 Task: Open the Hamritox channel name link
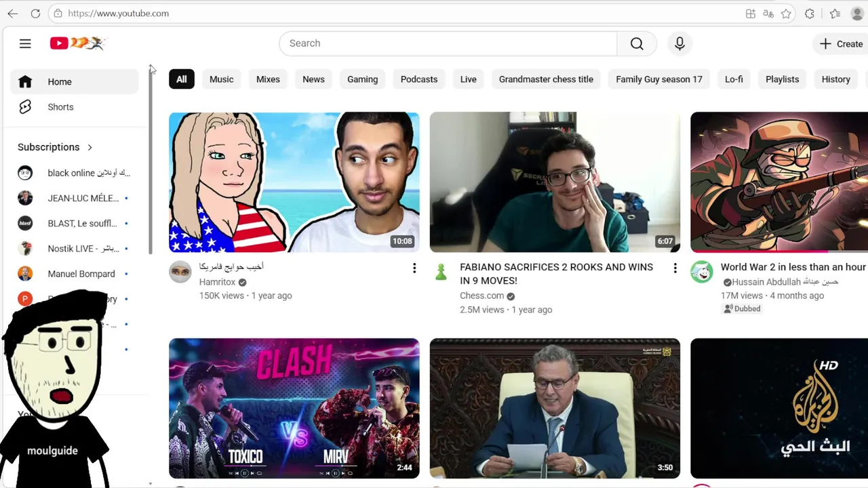(217, 282)
